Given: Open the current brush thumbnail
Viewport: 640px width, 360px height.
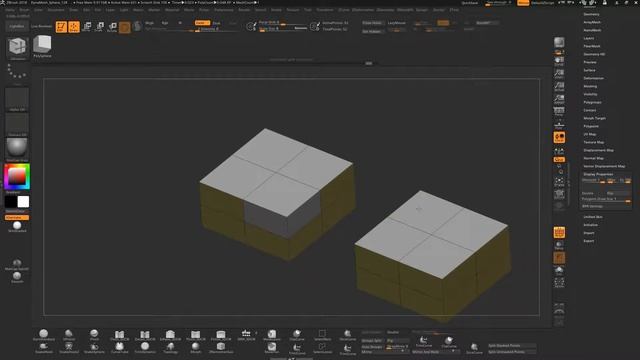Looking at the screenshot, I should tap(17, 47).
